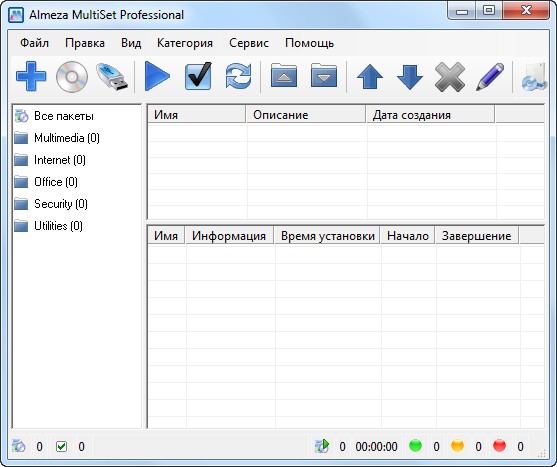Start installation with the blue play icon
Viewport: 557px width, 467px height.
157,76
